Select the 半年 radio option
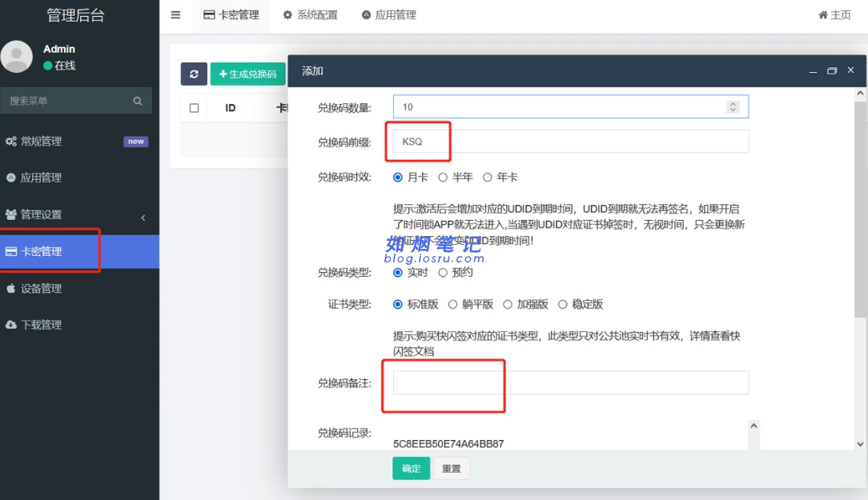The height and width of the screenshot is (500, 868). 443,178
